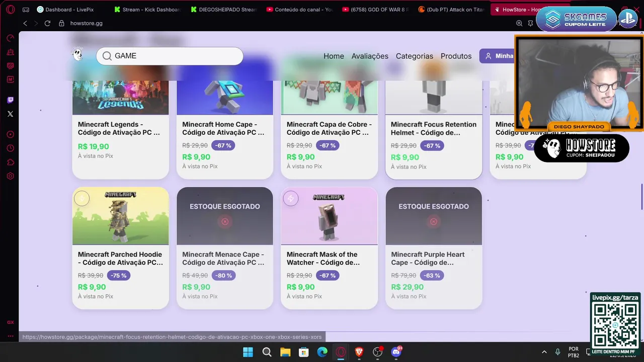
Task: Click the purple Minha account button
Action: tap(497, 56)
